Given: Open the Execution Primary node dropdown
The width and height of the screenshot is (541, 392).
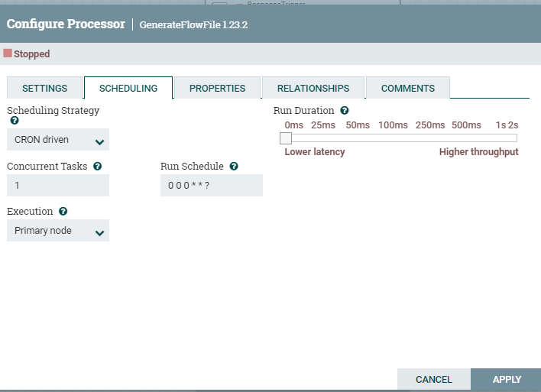Looking at the screenshot, I should pyautogui.click(x=58, y=231).
